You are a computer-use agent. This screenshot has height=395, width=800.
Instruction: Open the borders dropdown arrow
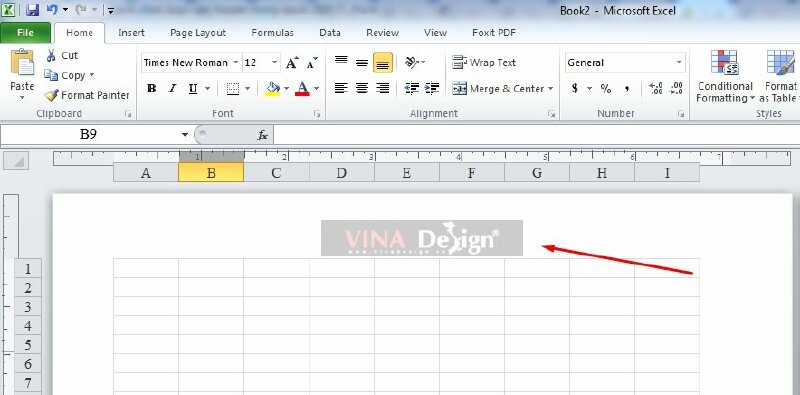[247, 89]
